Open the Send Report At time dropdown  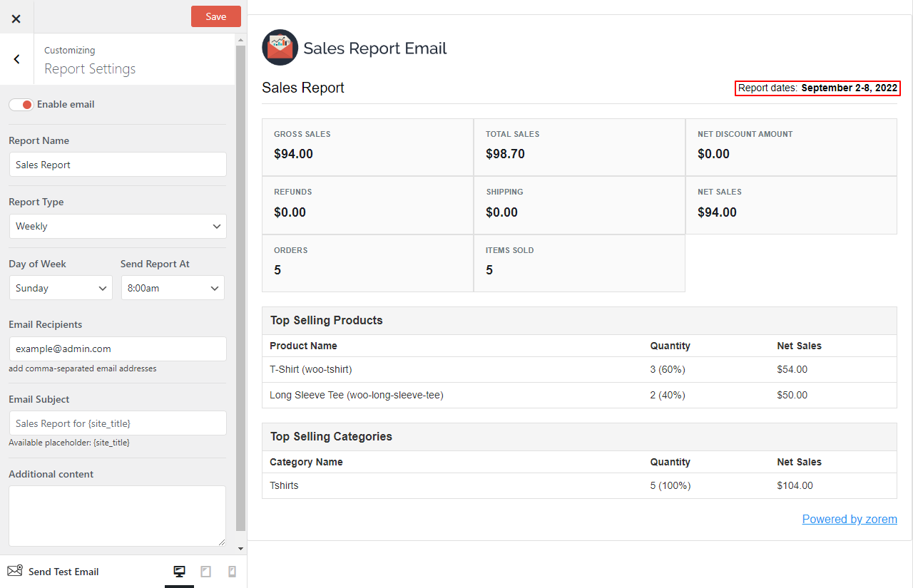pos(173,287)
